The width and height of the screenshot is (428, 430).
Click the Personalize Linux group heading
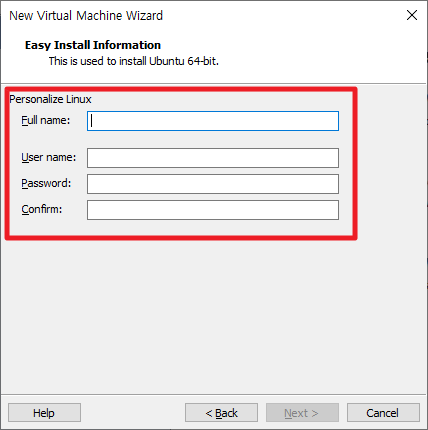click(50, 99)
